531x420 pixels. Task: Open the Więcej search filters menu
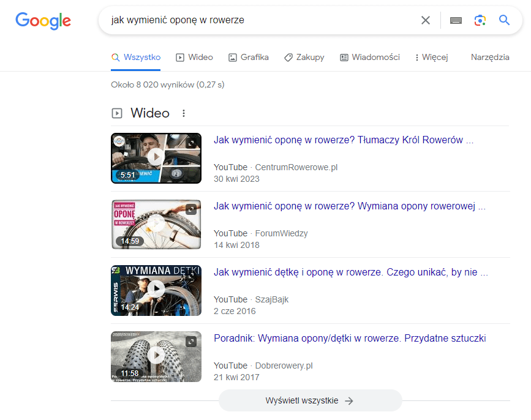(x=431, y=58)
